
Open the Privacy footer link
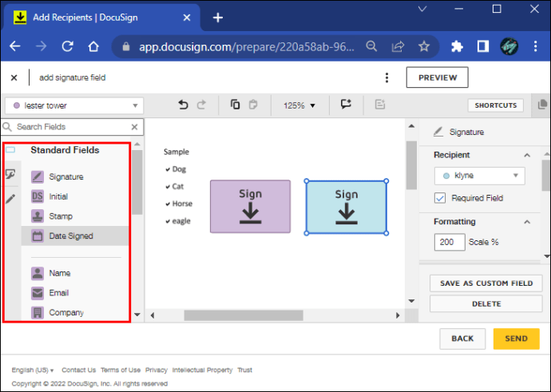tap(157, 370)
